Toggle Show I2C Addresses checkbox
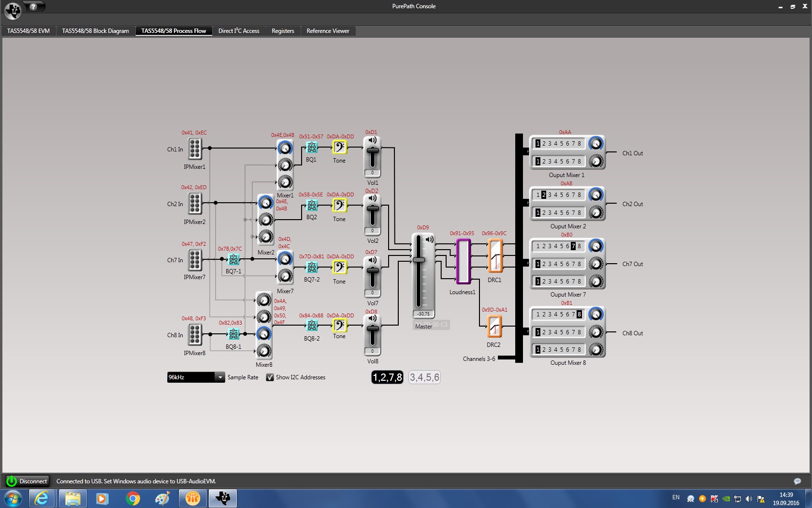Screen dimensions: 812x508 (x=270, y=377)
